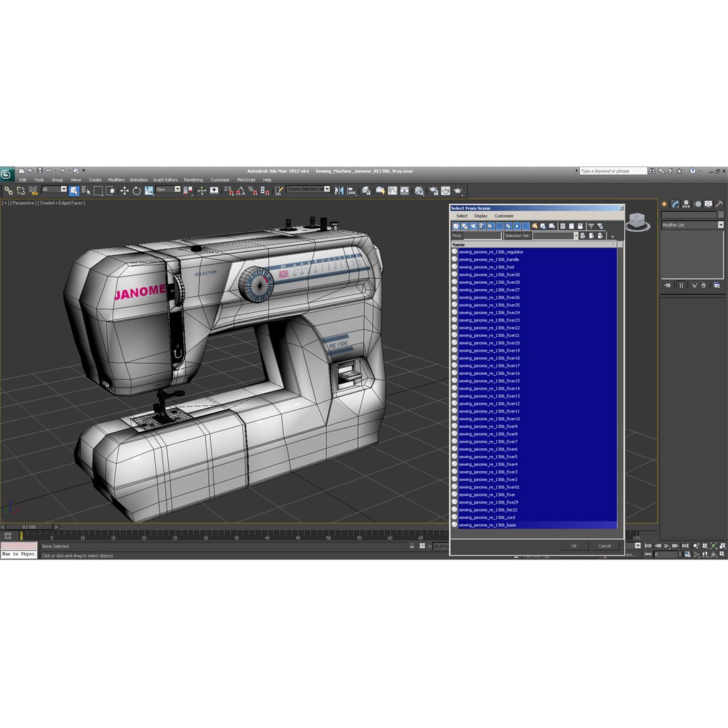728x728 pixels.
Task: Open the Utilities hammer tab
Action: (x=719, y=204)
